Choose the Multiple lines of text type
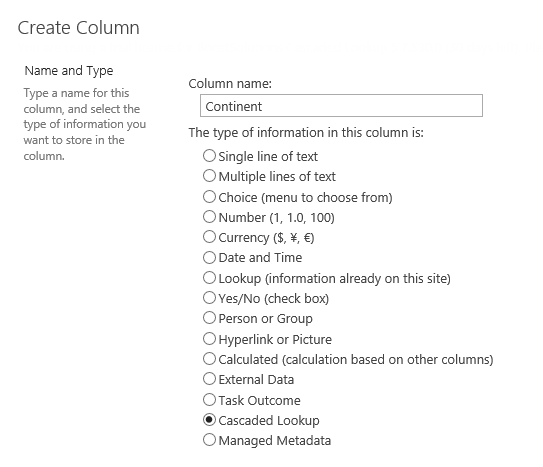543x467 pixels. [x=209, y=176]
